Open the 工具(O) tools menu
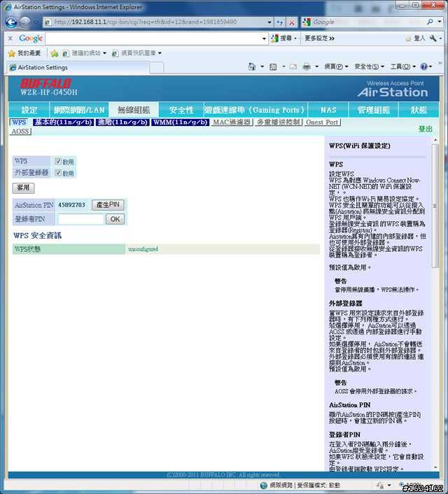The height and width of the screenshot is (494, 448). pyautogui.click(x=403, y=66)
